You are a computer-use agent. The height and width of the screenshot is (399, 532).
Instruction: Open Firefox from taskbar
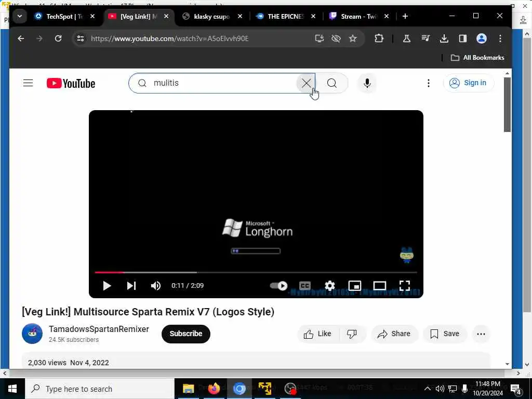click(x=214, y=389)
